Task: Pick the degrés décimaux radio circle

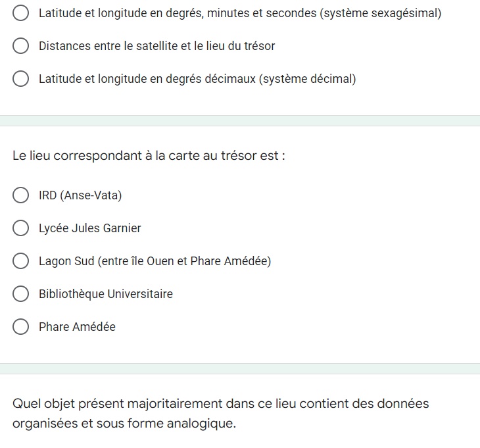Action: pos(21,79)
